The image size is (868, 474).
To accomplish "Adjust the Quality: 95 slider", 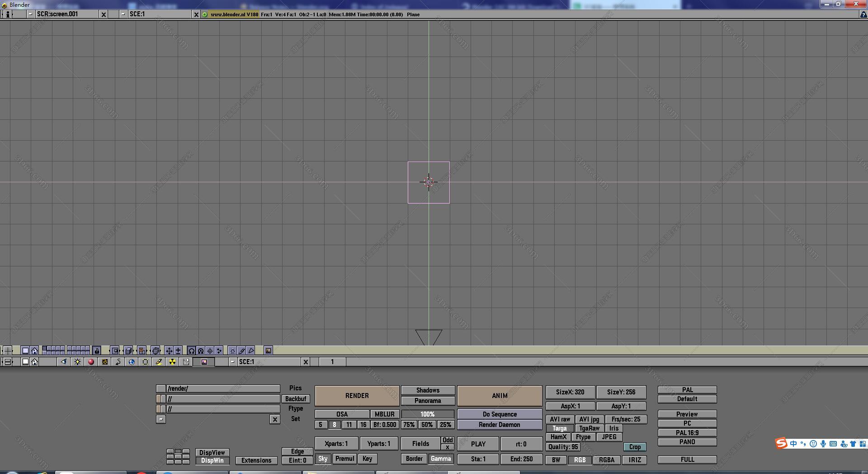I will click(x=563, y=447).
